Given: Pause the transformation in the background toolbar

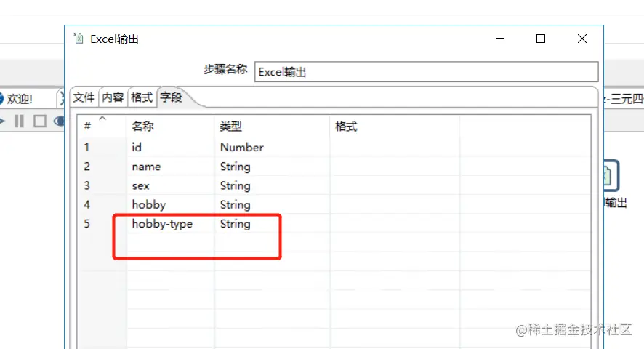Looking at the screenshot, I should [x=19, y=121].
